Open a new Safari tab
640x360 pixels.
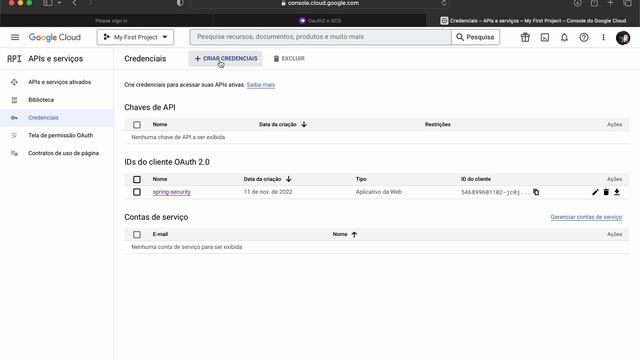click(610, 3)
